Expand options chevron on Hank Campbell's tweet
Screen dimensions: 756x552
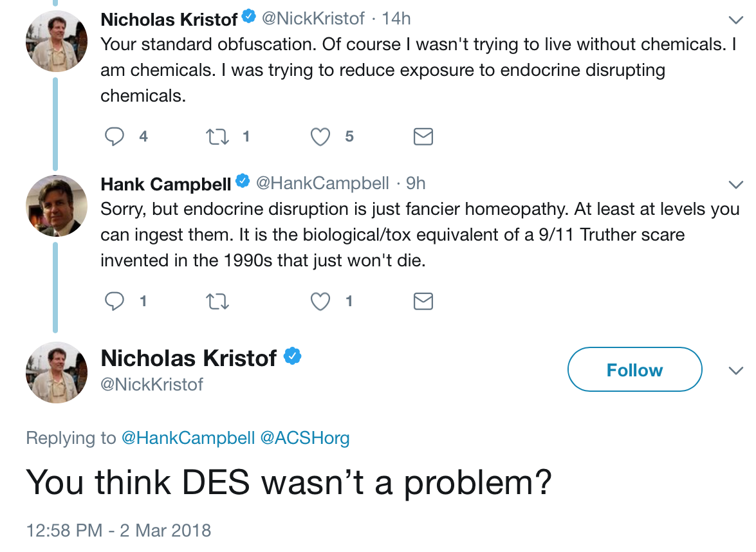coord(735,185)
